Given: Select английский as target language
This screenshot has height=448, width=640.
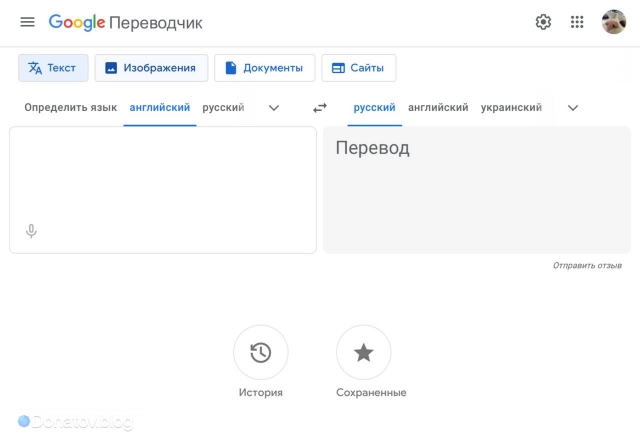Looking at the screenshot, I should (438, 108).
